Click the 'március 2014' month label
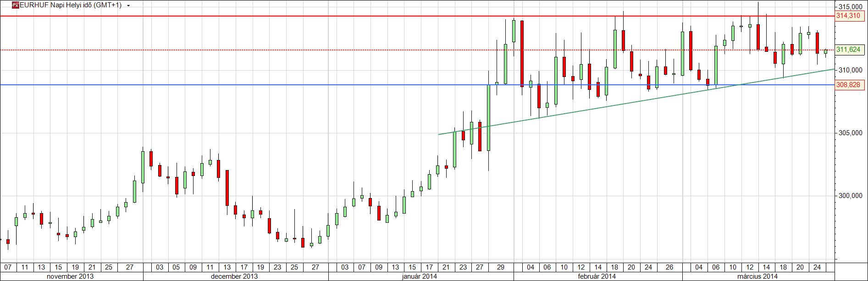 point(757,276)
